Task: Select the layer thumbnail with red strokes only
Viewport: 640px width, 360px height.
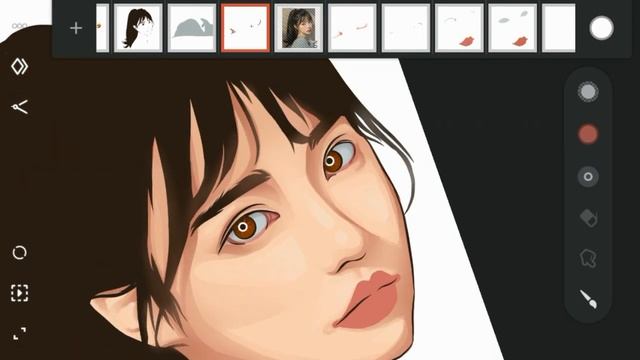Action: (352, 28)
